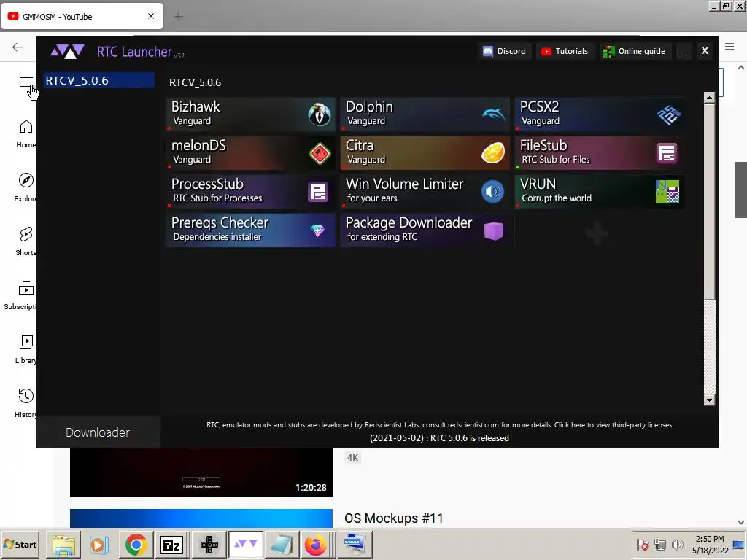Click the melonDS red diamond icon
This screenshot has width=747, height=560.
[x=320, y=153]
